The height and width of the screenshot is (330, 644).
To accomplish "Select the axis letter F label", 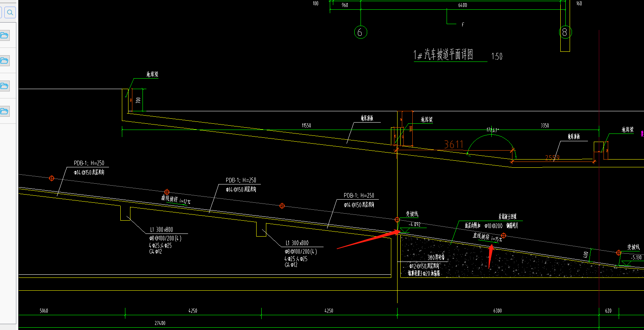I will point(463,25).
